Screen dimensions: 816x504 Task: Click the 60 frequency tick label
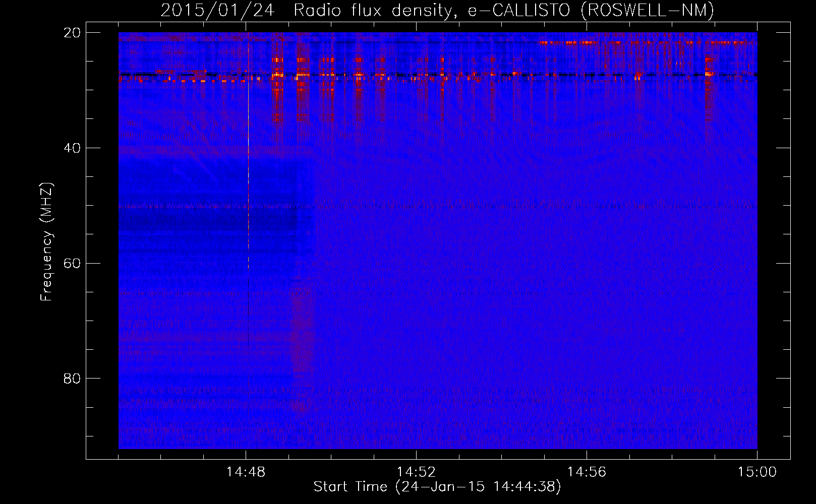(x=72, y=264)
